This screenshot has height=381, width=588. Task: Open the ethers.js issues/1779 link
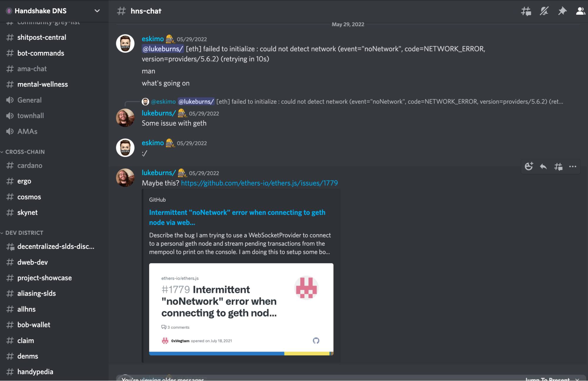[259, 183]
